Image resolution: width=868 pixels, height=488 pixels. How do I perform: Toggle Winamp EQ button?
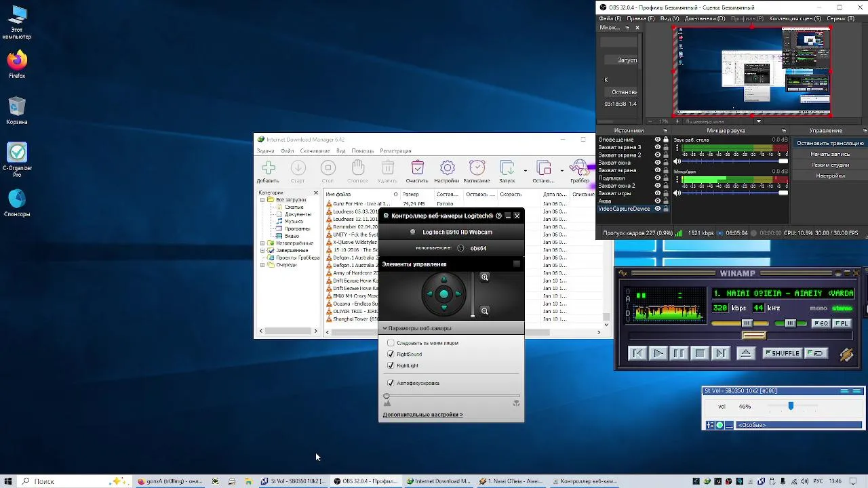click(821, 324)
